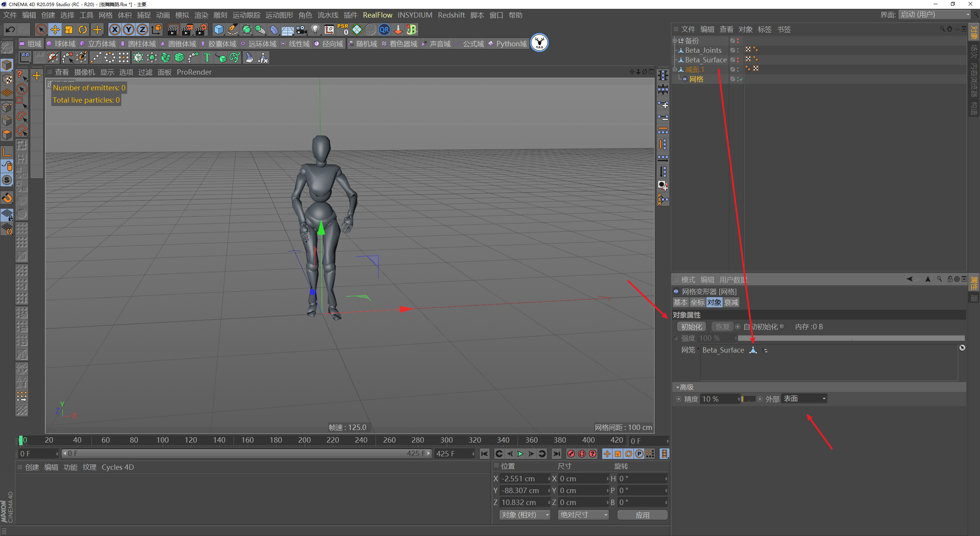Click the 初始化 button
Image resolution: width=980 pixels, height=536 pixels.
pos(691,327)
